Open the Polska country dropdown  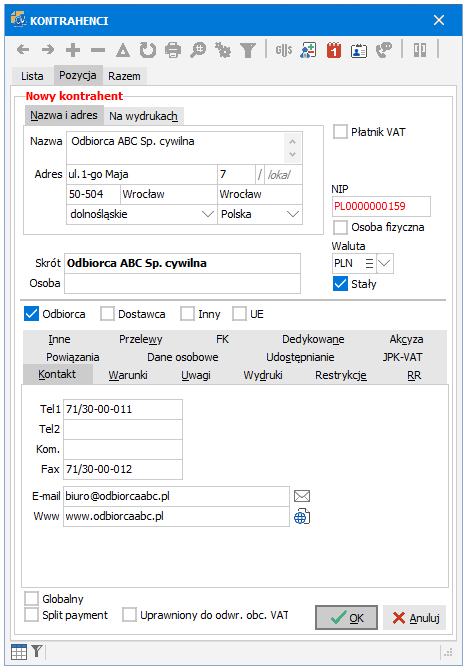pos(293,214)
